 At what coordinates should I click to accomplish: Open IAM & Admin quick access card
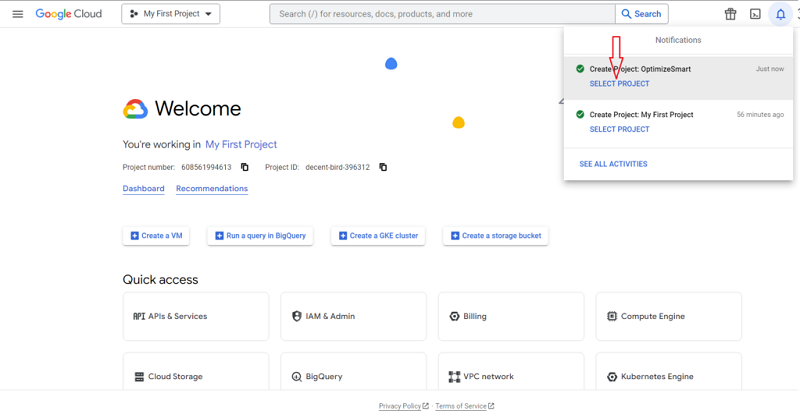[354, 316]
